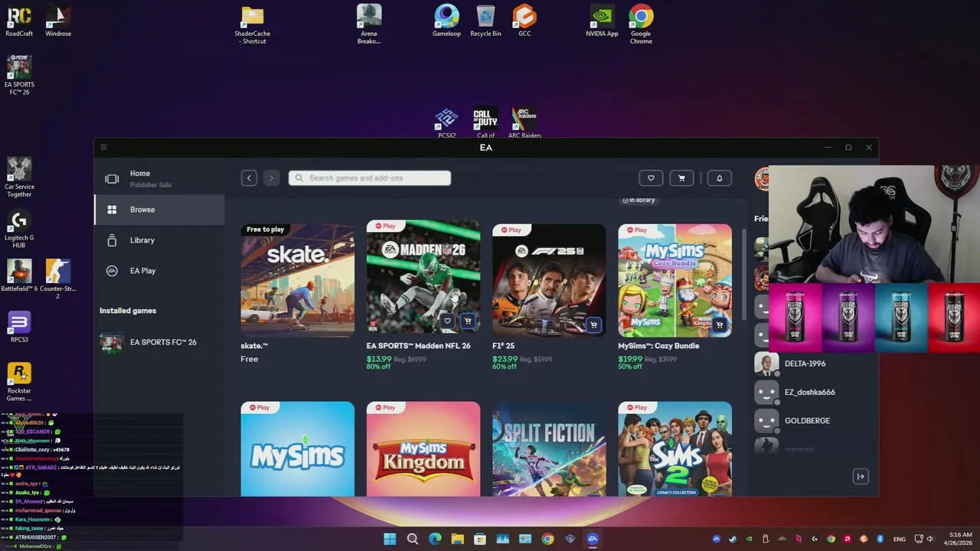Viewport: 980px width, 551px height.
Task: Open Recycle Bin on desktop
Action: pyautogui.click(x=485, y=21)
